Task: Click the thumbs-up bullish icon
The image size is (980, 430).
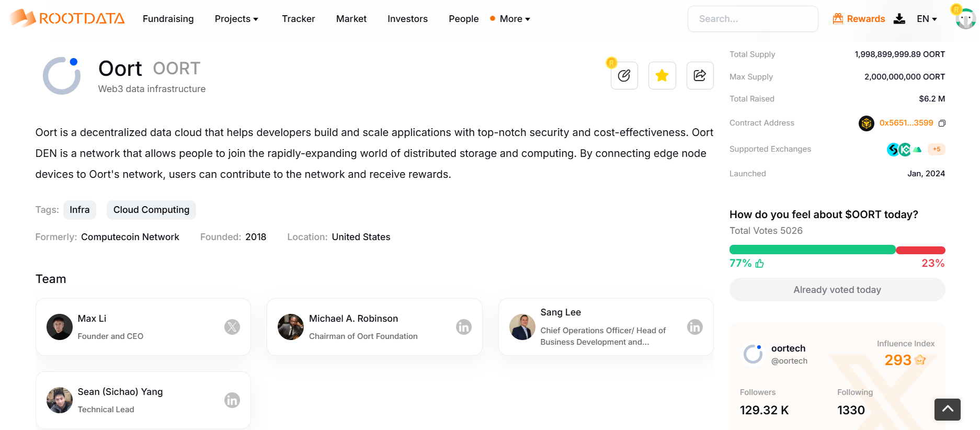Action: tap(759, 264)
